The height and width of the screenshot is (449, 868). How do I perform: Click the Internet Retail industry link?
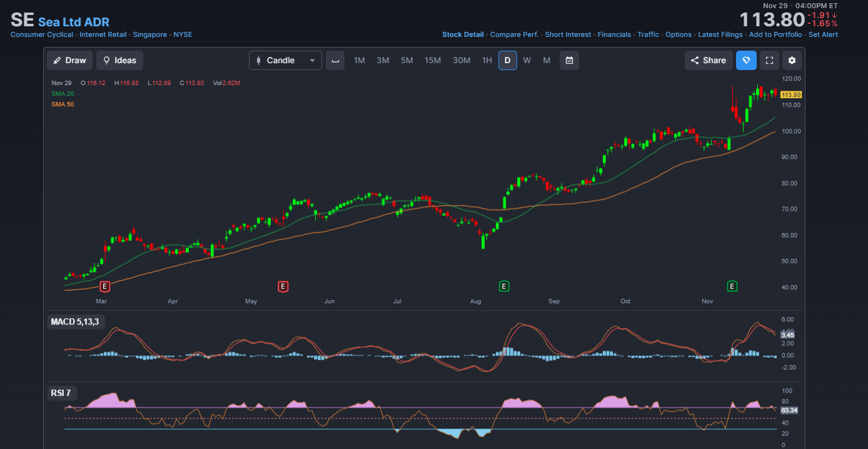tap(103, 34)
